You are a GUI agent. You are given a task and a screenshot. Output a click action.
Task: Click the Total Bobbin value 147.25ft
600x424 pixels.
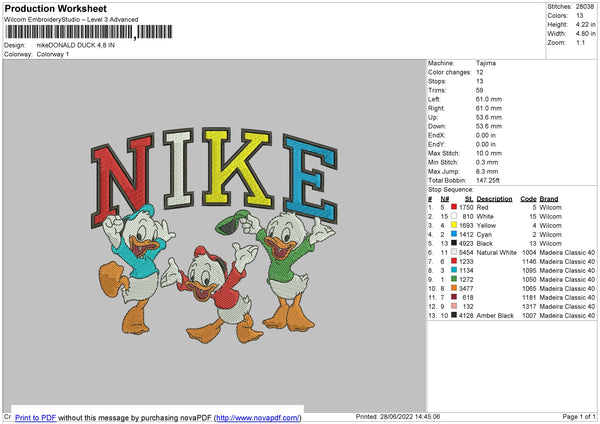click(488, 180)
